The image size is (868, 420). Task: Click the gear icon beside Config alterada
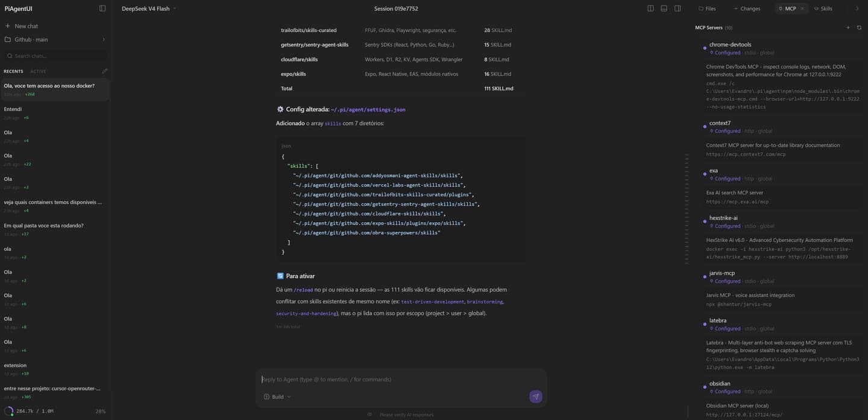tap(280, 109)
